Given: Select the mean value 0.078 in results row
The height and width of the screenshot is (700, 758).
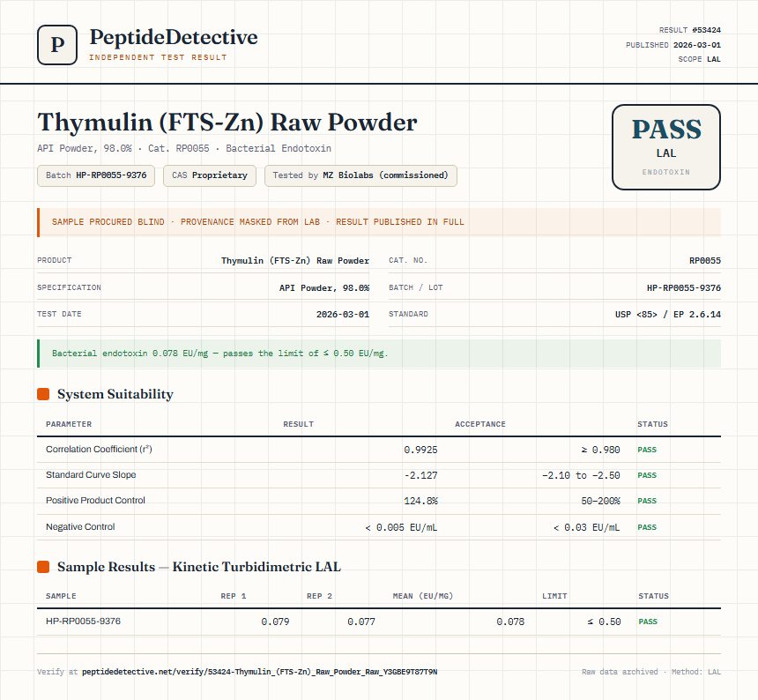Looking at the screenshot, I should pos(510,622).
